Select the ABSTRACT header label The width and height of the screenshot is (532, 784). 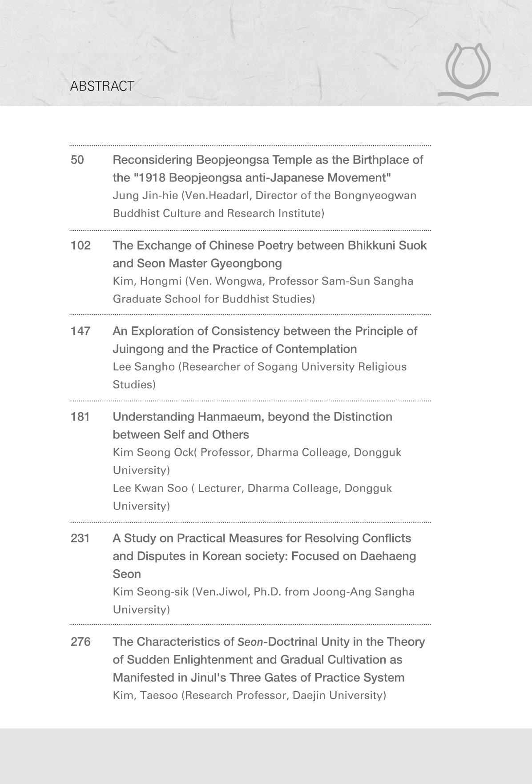(x=102, y=86)
